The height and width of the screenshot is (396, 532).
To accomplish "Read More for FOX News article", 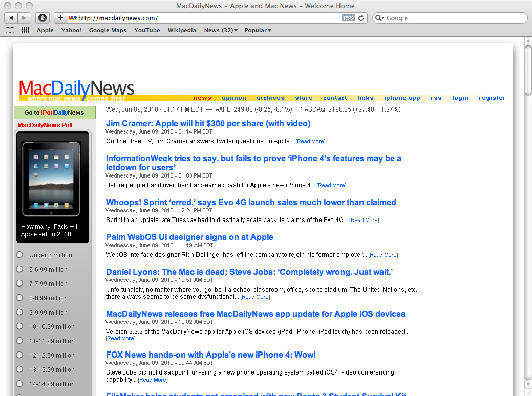I will coord(153,380).
